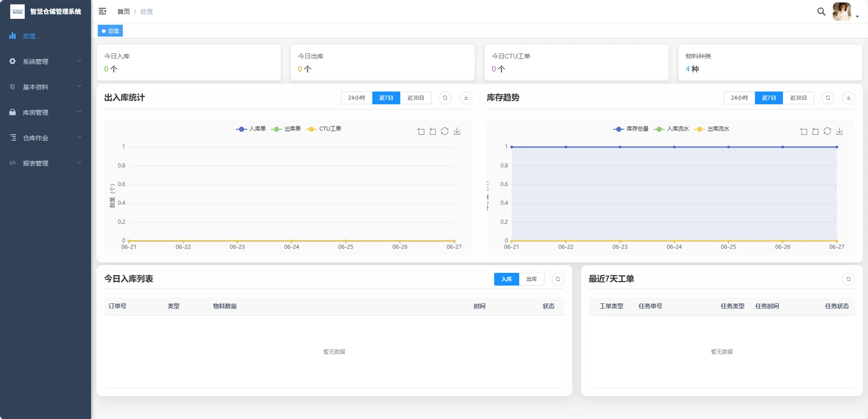Select 近7日 for 出入库统计

pos(386,98)
